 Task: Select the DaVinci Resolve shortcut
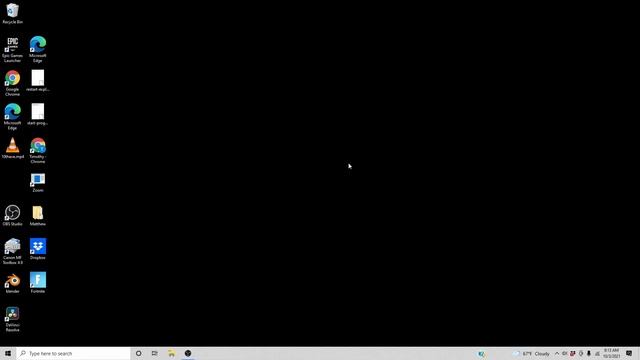pyautogui.click(x=12, y=319)
